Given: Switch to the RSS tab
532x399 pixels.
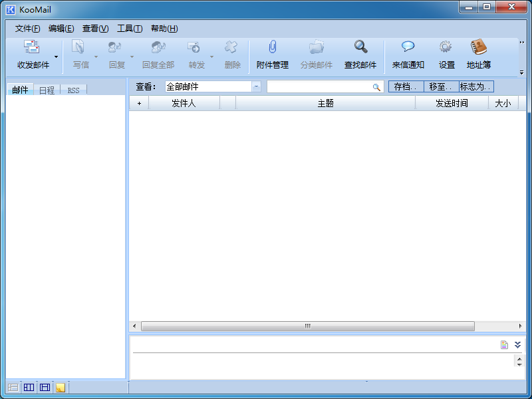Looking at the screenshot, I should [73, 90].
